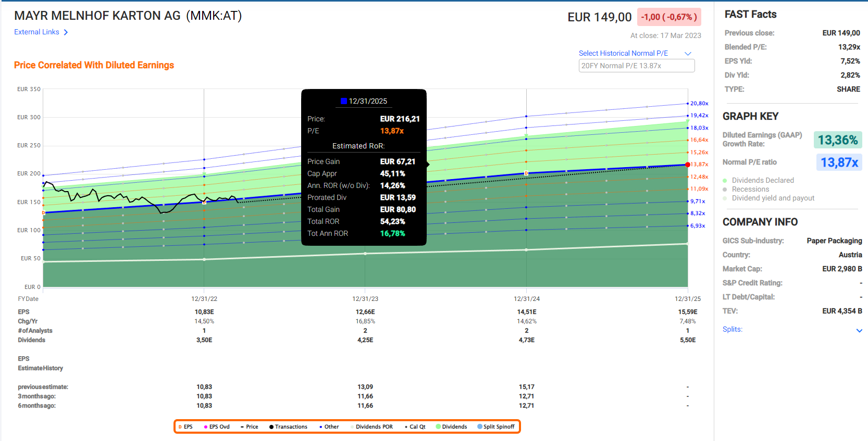Click the Normal P/E ratio 13,87x badge
Viewport: 868px width, 441px height.
click(839, 162)
